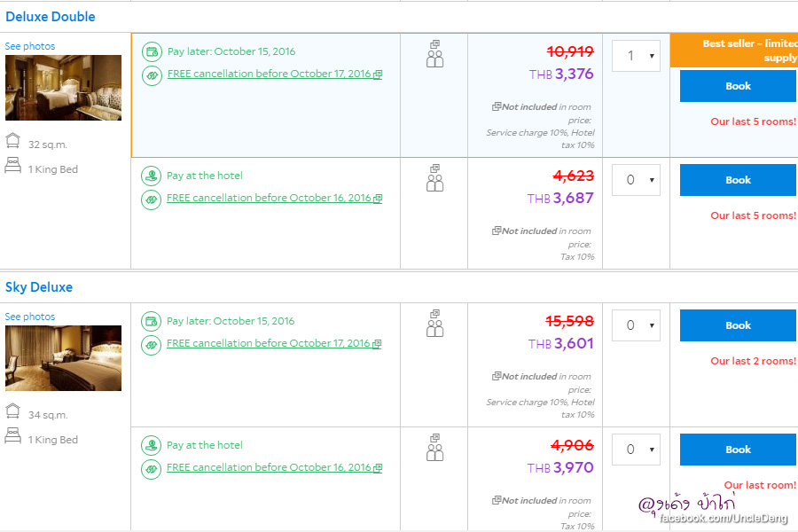Image resolution: width=798 pixels, height=532 pixels.
Task: Book the Sky Deluxe at THB 3,970
Action: [738, 450]
